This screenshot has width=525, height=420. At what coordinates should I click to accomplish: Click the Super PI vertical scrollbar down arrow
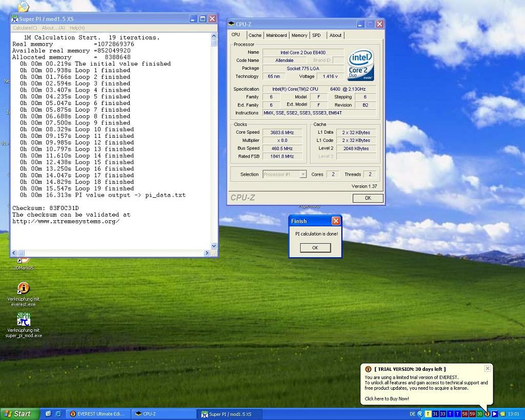pyautogui.click(x=214, y=246)
